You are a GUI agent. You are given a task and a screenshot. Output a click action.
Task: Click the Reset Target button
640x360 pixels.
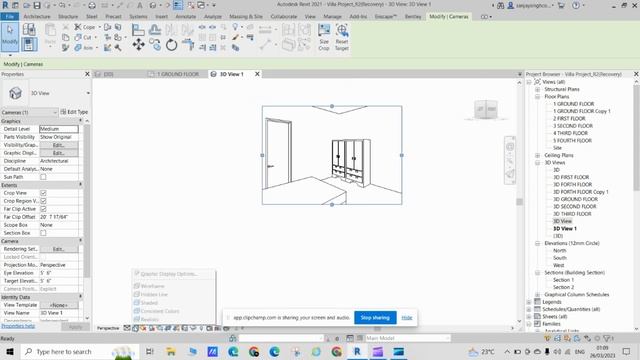[342, 37]
